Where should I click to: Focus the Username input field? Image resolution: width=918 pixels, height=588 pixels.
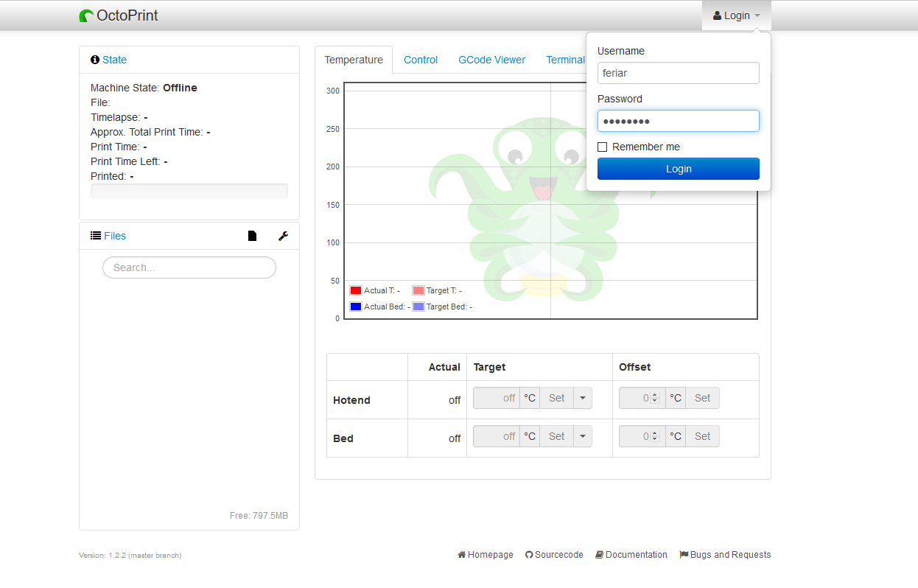coord(679,73)
